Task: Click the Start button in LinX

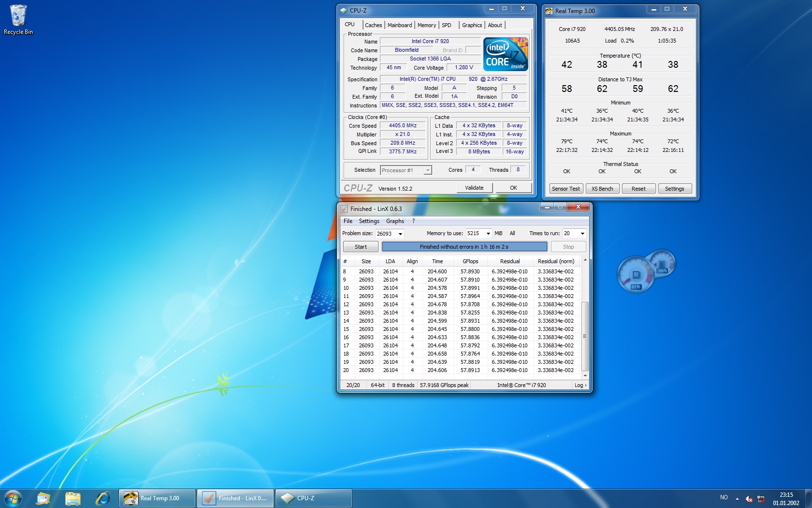Action: click(x=361, y=247)
